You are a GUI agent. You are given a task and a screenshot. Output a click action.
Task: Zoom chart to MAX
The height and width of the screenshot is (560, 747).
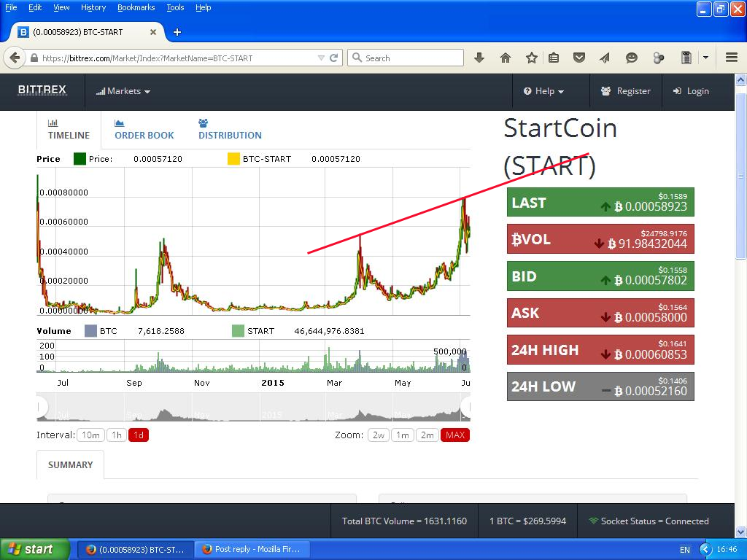(455, 435)
